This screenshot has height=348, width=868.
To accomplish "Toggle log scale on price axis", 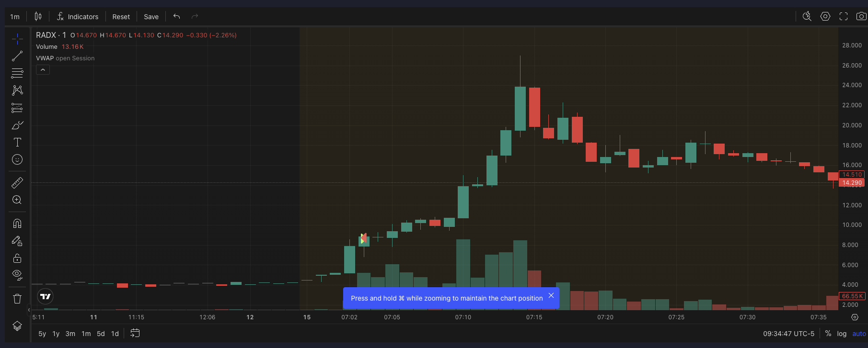I will (x=842, y=334).
